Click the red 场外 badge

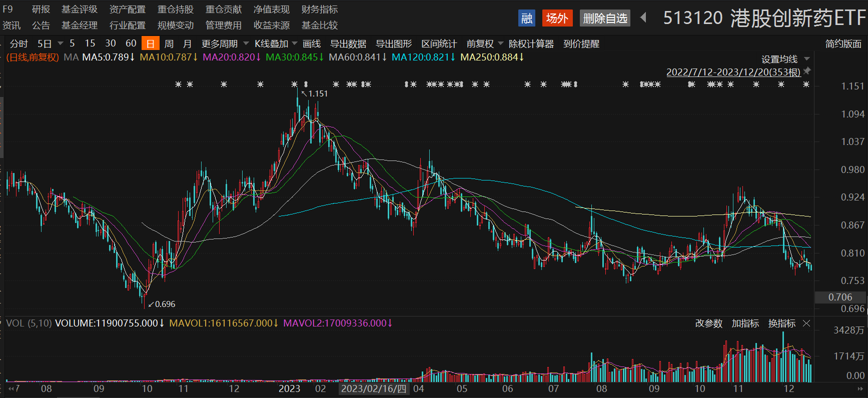[557, 18]
